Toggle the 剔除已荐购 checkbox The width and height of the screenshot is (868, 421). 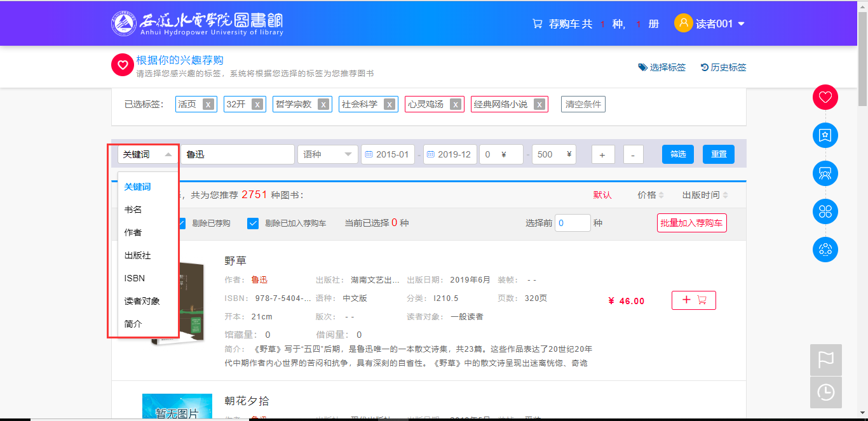point(180,224)
